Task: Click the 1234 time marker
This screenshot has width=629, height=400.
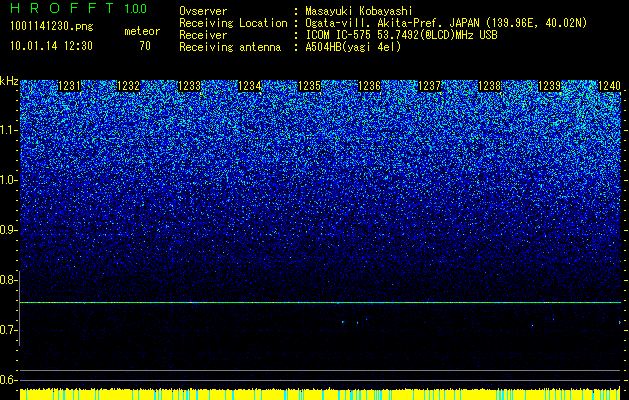Action: 250,86
